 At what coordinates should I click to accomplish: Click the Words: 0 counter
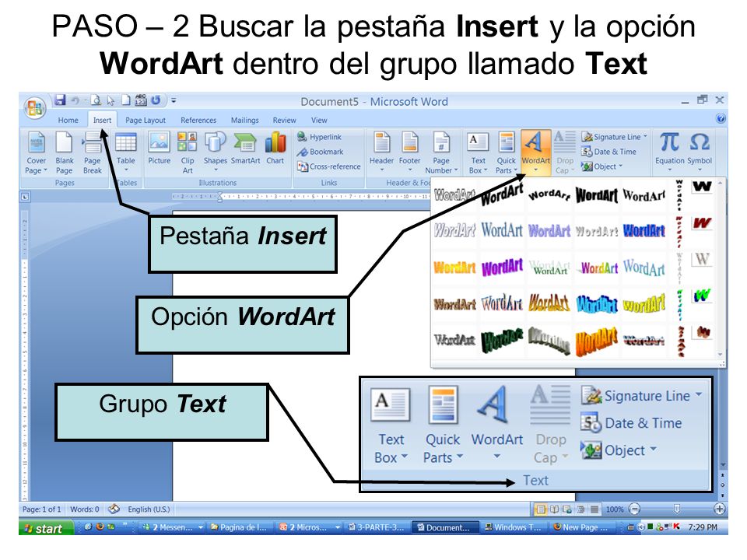pyautogui.click(x=85, y=509)
